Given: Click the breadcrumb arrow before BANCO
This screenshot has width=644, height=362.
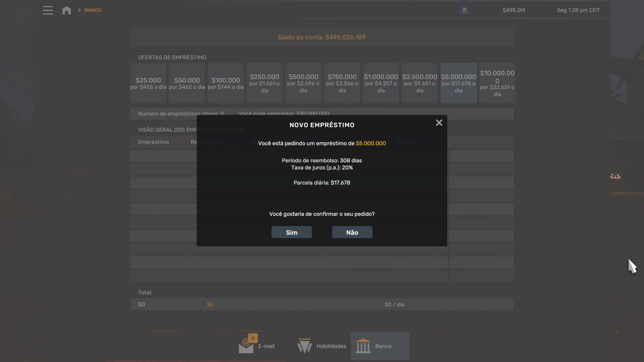Looking at the screenshot, I should [x=80, y=10].
